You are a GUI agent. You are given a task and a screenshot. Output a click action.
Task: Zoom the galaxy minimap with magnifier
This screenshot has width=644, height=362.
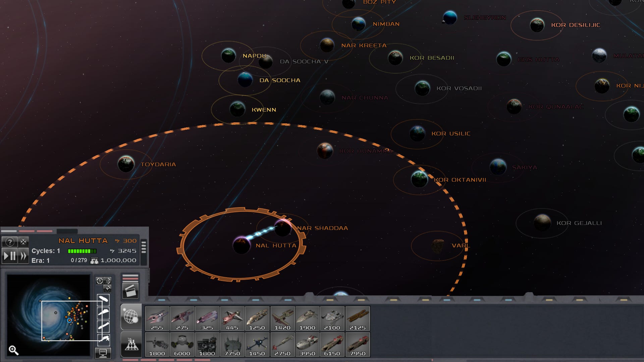point(13,350)
